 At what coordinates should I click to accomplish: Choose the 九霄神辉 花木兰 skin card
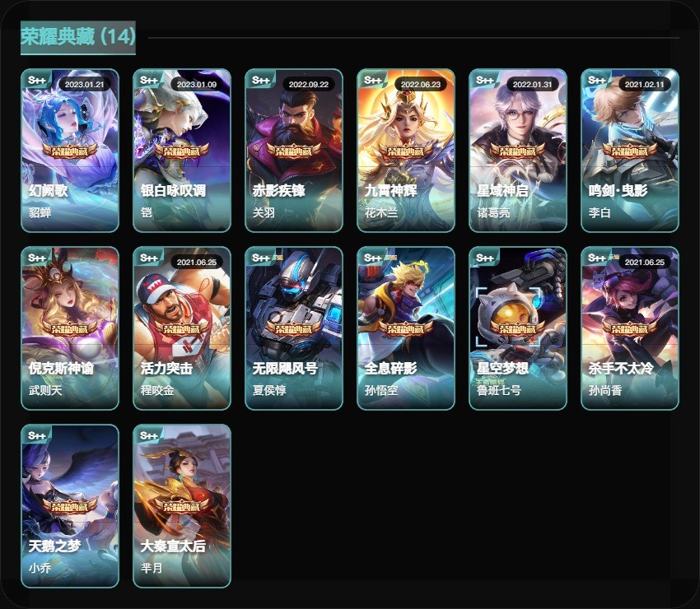[x=406, y=151]
